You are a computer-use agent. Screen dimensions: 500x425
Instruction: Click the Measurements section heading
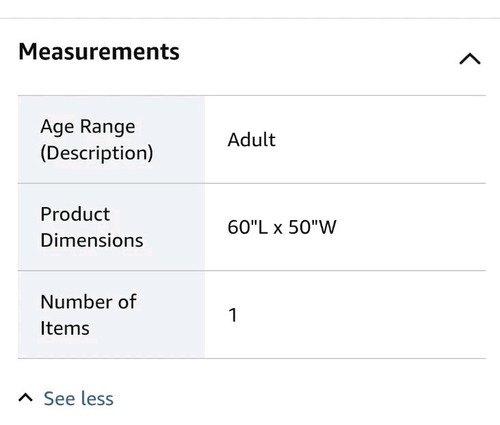99,52
